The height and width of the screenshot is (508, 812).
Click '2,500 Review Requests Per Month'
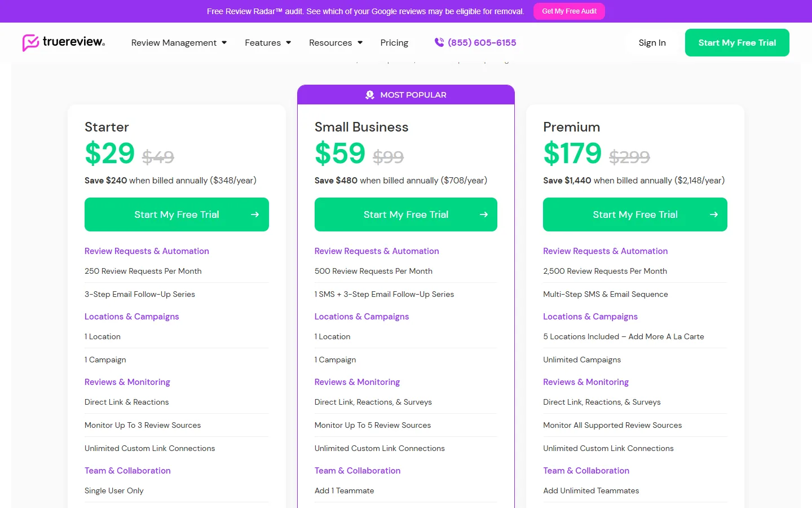[605, 271]
